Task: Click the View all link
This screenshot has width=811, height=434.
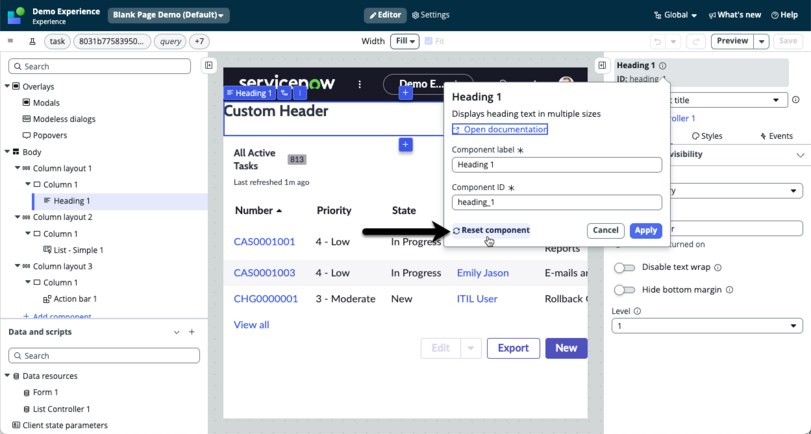Action: coord(251,325)
